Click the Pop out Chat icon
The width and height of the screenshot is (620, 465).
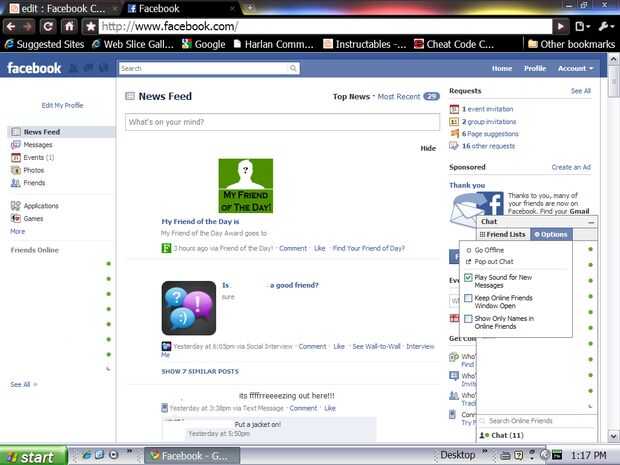[469, 262]
